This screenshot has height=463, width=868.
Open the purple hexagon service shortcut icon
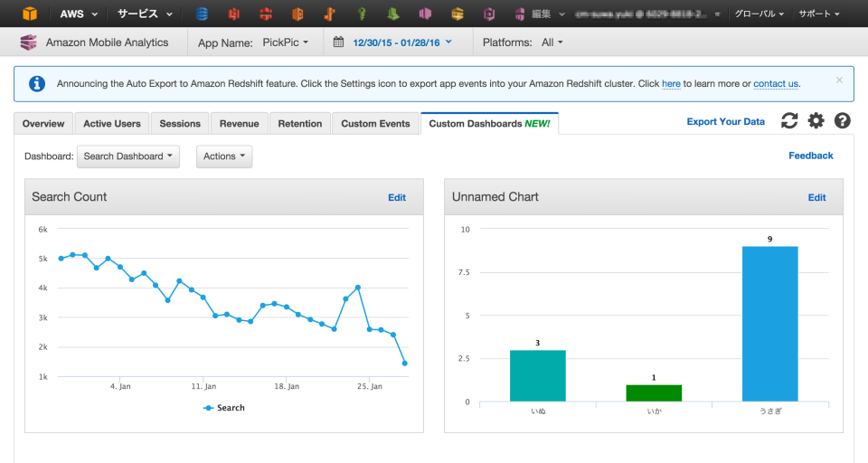click(x=489, y=14)
